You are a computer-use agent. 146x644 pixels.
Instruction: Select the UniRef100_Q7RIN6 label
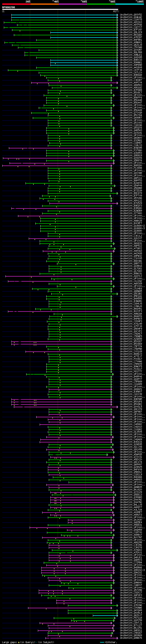[x=131, y=605]
